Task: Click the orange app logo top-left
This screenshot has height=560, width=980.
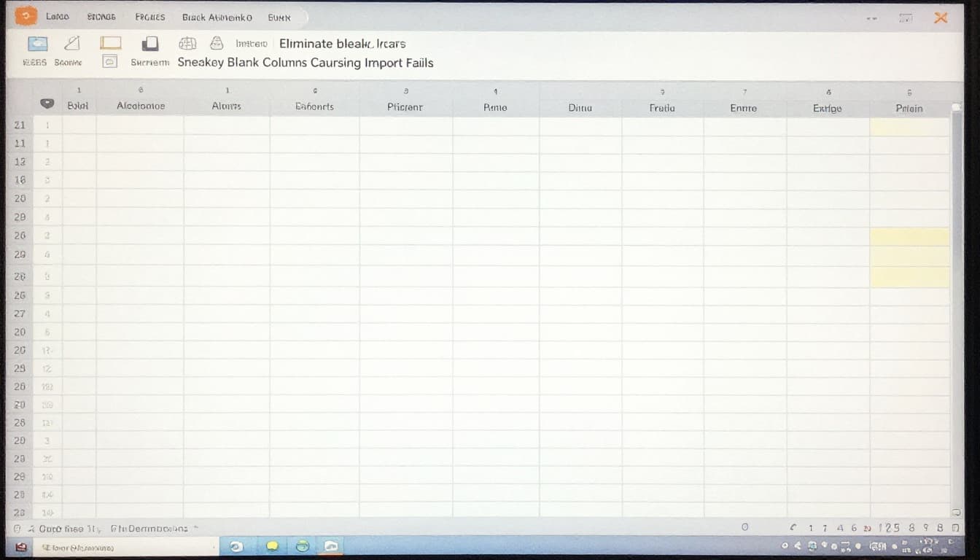Action: (x=25, y=15)
